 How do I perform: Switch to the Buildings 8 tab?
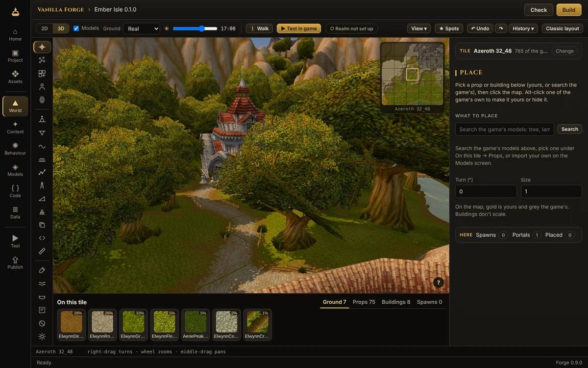click(x=396, y=302)
